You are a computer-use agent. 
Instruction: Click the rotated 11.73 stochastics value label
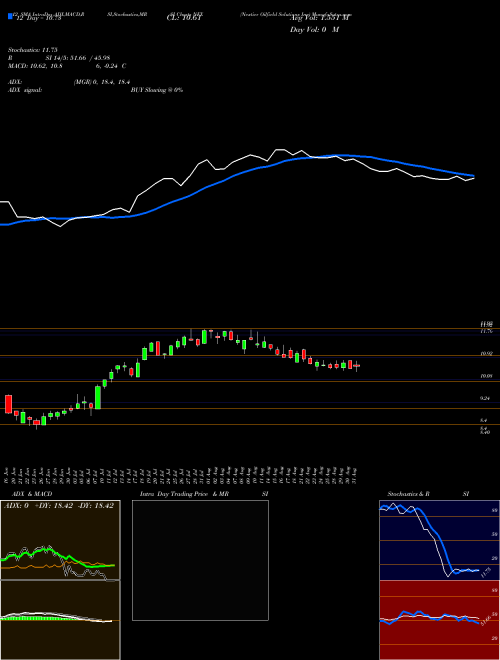pyautogui.click(x=485, y=571)
